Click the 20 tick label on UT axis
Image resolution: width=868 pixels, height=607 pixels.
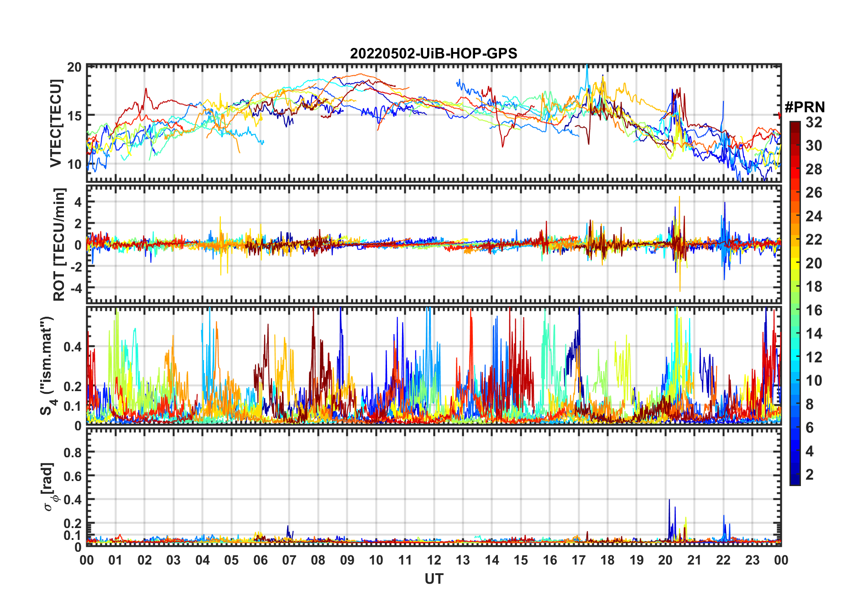665,560
